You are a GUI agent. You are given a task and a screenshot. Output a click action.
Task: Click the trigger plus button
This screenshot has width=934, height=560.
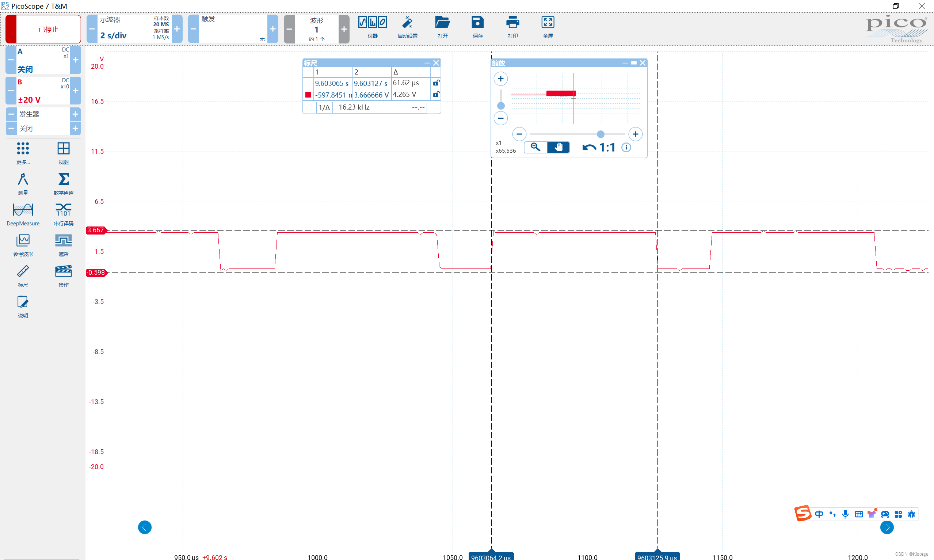pos(273,29)
